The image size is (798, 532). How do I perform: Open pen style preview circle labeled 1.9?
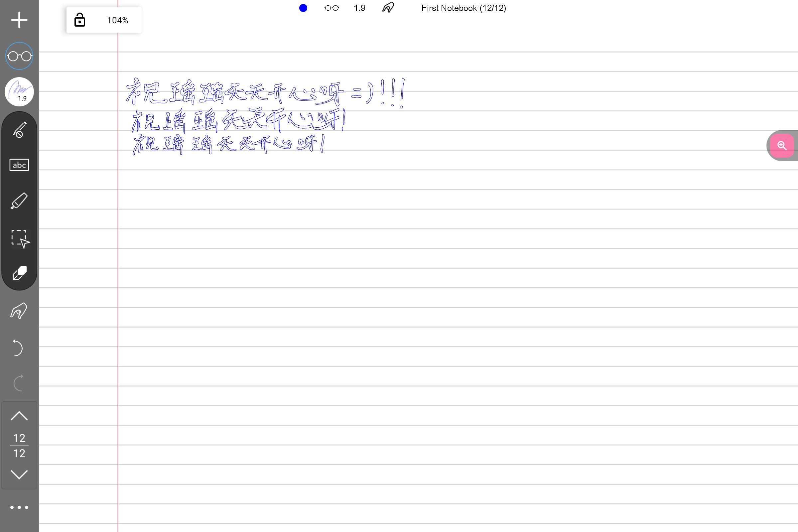point(19,92)
